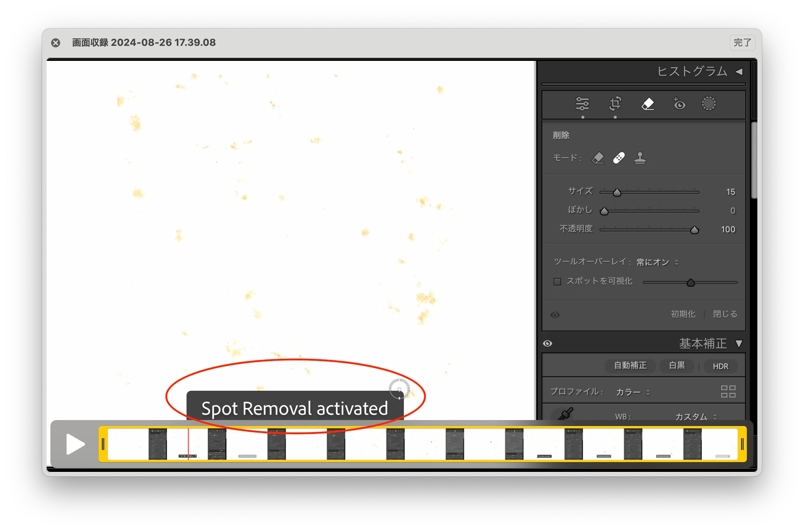
Task: Open the profile browser grid icon
Action: pos(728,391)
